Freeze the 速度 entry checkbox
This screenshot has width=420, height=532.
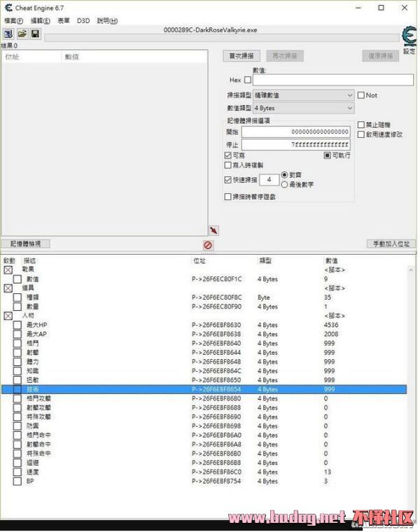[x=17, y=472]
